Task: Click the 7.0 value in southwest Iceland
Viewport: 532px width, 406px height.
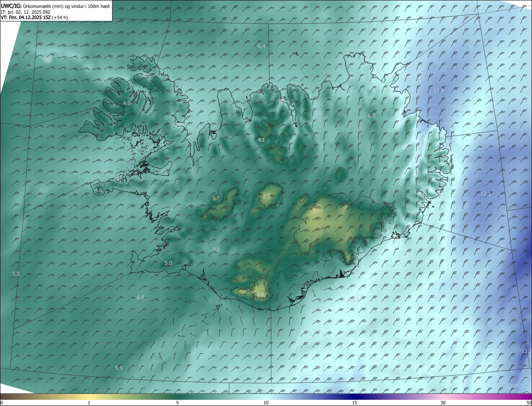Action: click(216, 249)
